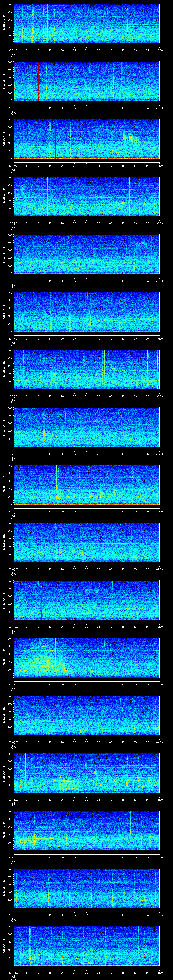Click the 23:42:00 start time label
The height and width of the screenshot is (980, 173).
[x=14, y=684]
